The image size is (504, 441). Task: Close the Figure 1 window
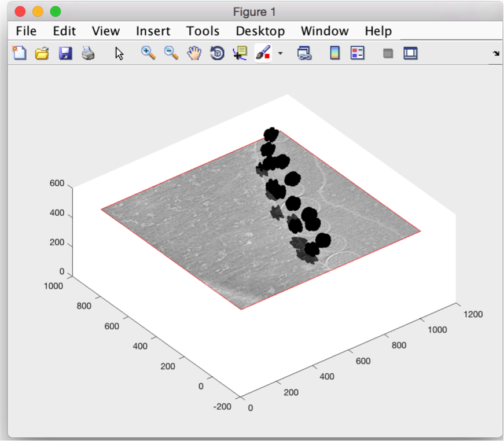click(x=20, y=12)
